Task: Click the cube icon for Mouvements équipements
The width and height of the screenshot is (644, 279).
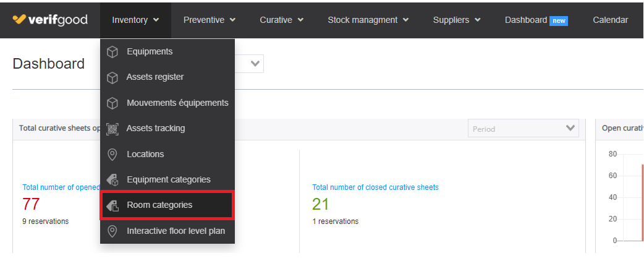Action: click(112, 103)
